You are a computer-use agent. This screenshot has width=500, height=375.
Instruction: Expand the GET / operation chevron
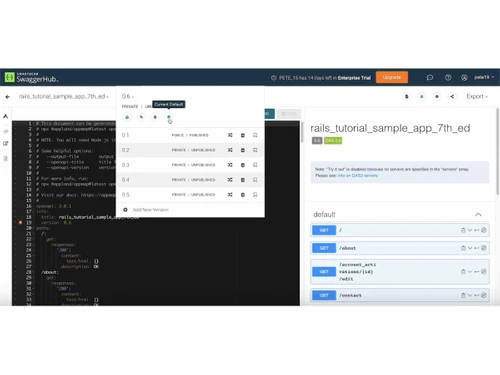470,230
